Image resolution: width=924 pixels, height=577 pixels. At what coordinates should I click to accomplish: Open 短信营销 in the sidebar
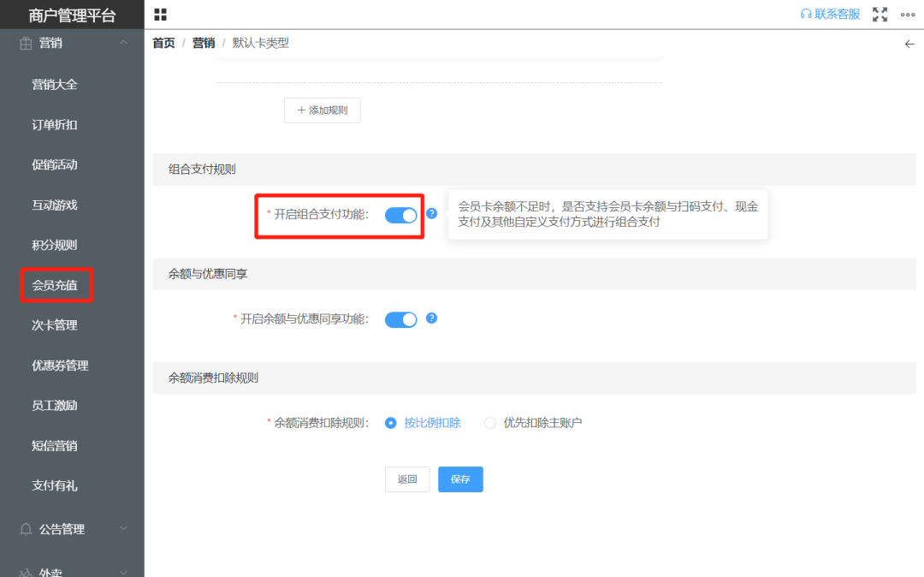coord(55,445)
